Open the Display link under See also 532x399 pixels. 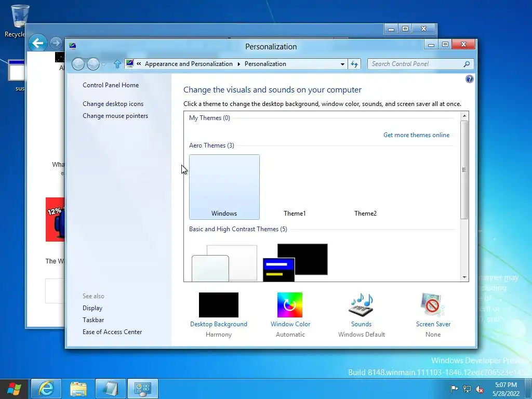pyautogui.click(x=92, y=308)
